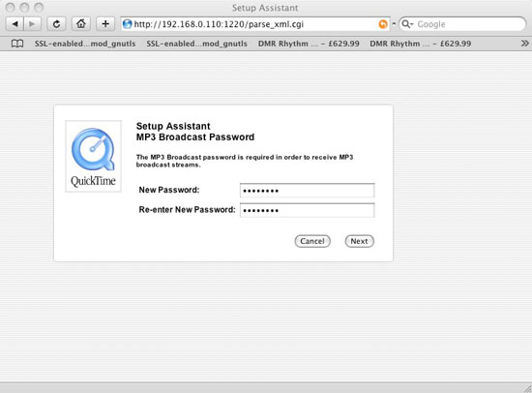This screenshot has width=532, height=393.
Task: Click the back navigation arrow
Action: 15,24
